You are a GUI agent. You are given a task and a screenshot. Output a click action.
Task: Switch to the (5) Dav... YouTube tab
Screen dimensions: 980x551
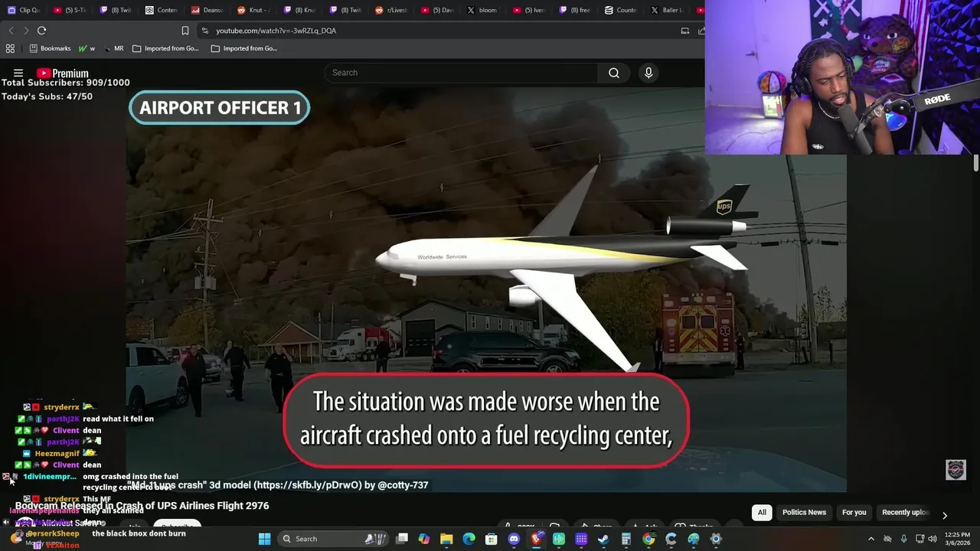tap(437, 10)
